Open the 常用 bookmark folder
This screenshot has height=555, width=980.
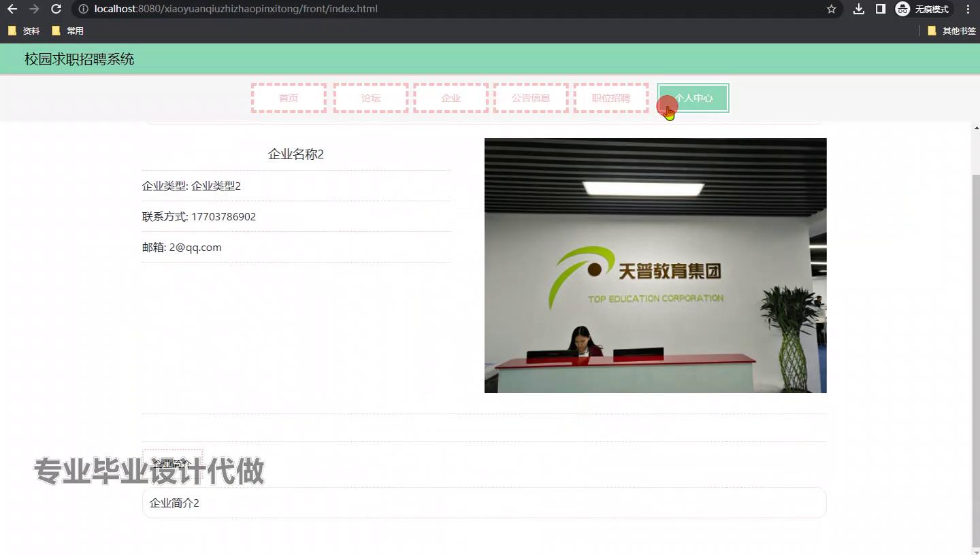67,31
